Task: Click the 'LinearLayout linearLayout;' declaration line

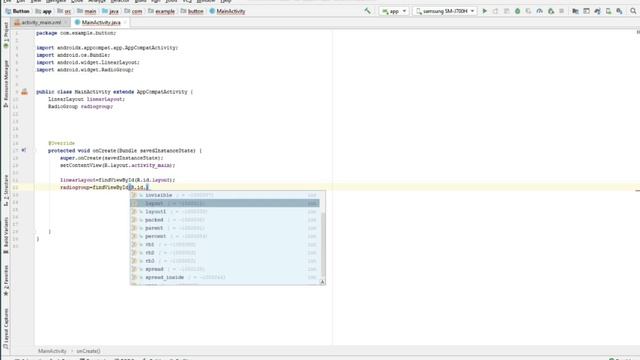Action: click(x=87, y=99)
